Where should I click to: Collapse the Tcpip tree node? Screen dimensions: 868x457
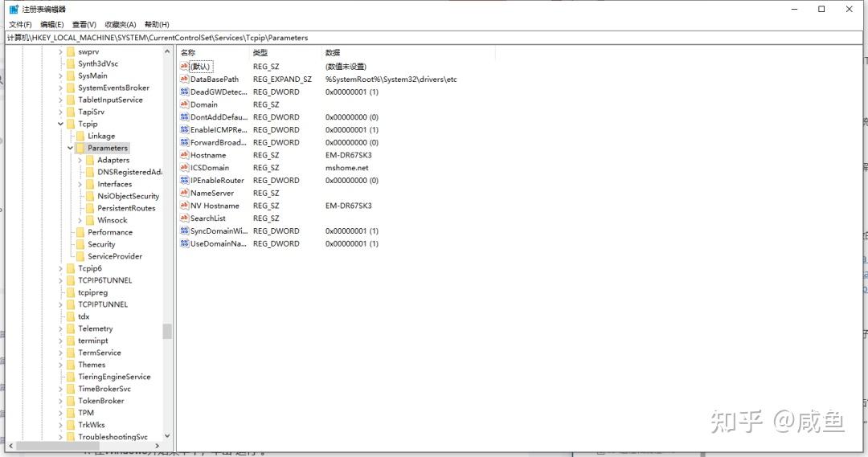coord(60,124)
